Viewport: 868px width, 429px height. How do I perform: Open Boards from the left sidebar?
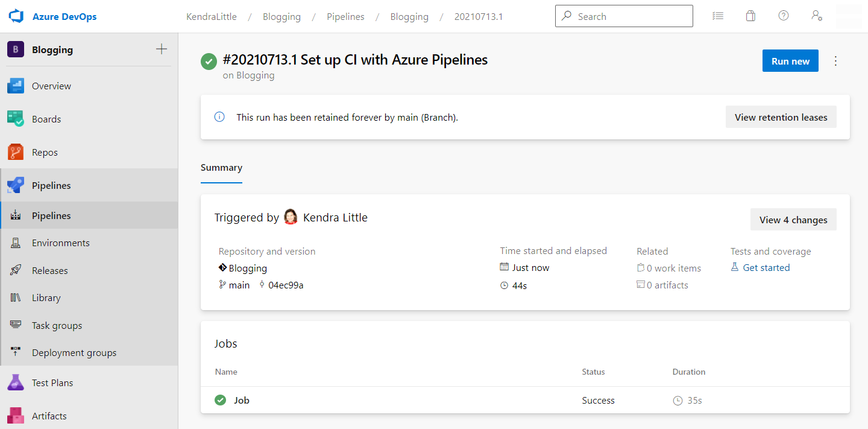46,119
